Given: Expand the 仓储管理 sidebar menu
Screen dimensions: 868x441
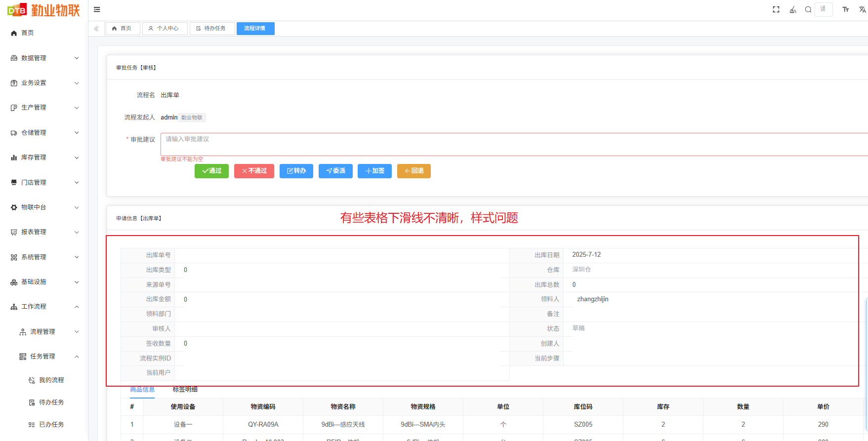Looking at the screenshot, I should 43,133.
